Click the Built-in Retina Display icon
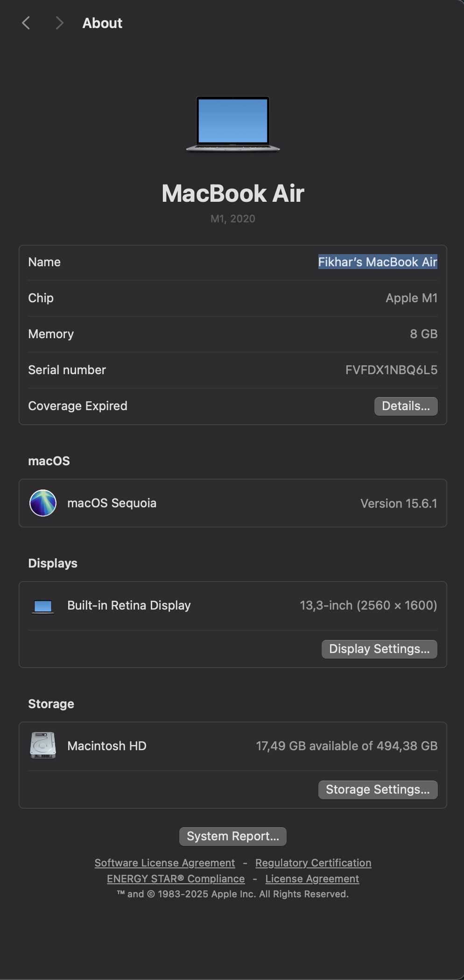 click(43, 606)
